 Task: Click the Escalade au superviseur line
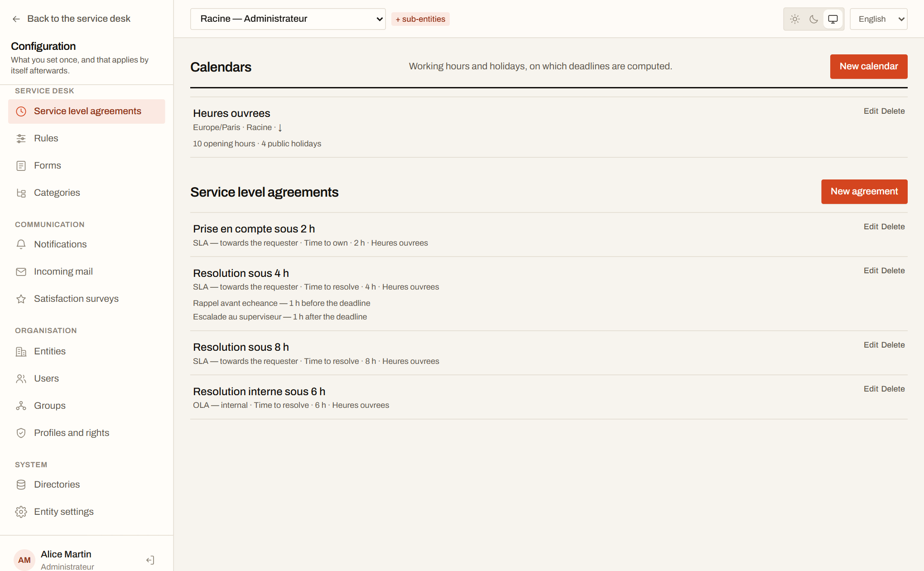280,317
